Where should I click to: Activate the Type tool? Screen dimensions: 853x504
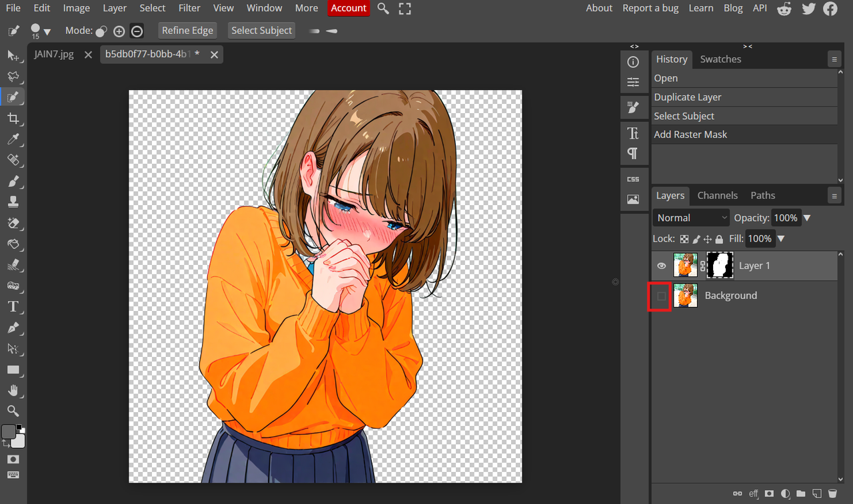pyautogui.click(x=13, y=307)
